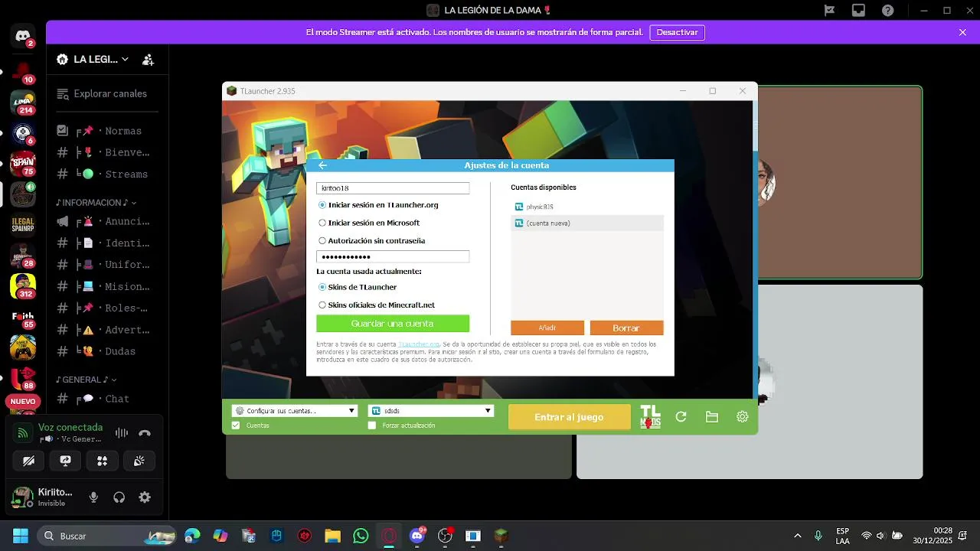
Task: Open Discord user settings gear
Action: 145,497
